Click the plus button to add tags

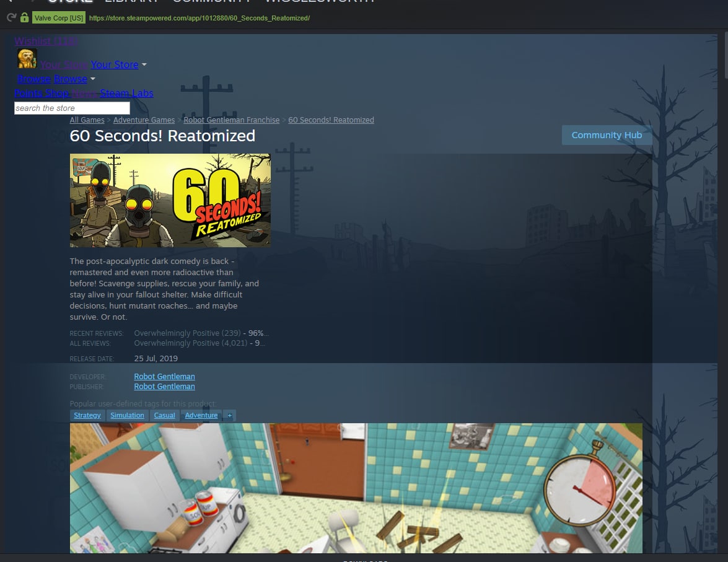point(229,415)
